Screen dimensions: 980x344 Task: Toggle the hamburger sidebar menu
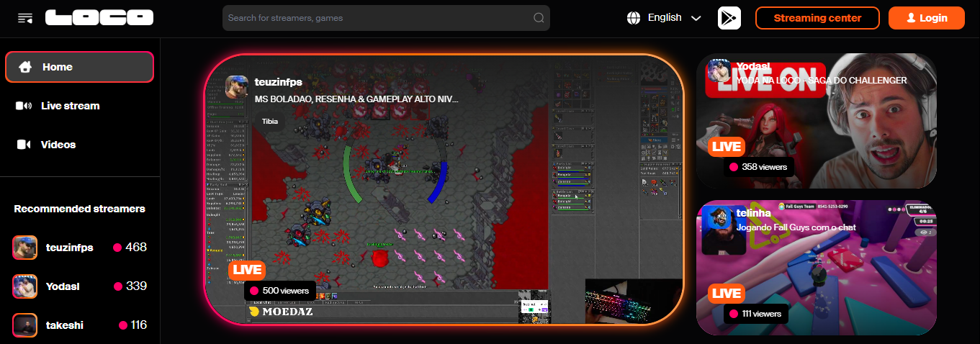[x=25, y=18]
